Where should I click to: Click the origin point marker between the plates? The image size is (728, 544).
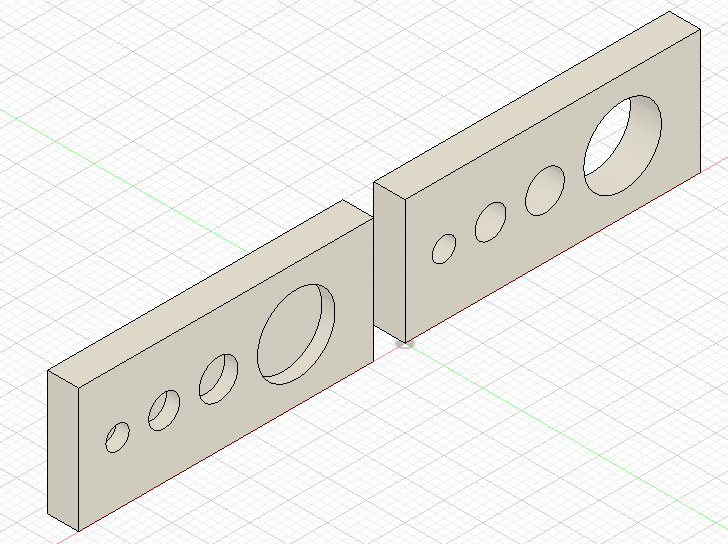tap(405, 344)
